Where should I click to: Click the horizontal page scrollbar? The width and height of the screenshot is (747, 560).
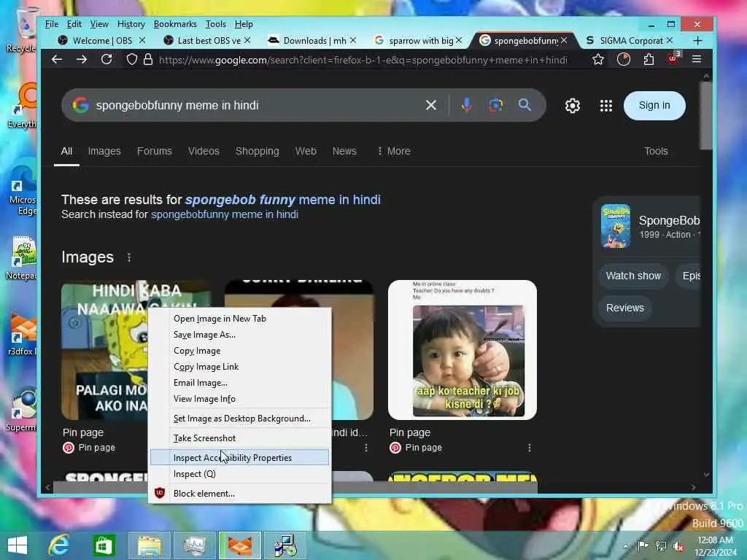pos(295,486)
